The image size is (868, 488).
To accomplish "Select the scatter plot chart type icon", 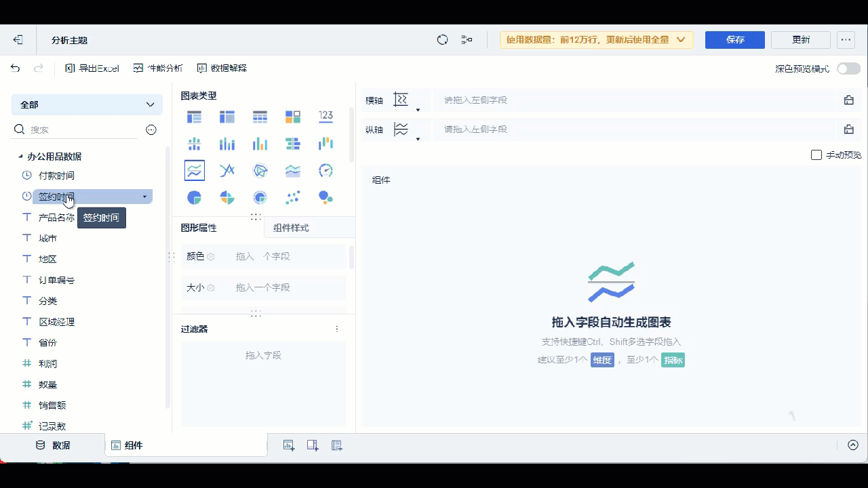I will point(292,197).
